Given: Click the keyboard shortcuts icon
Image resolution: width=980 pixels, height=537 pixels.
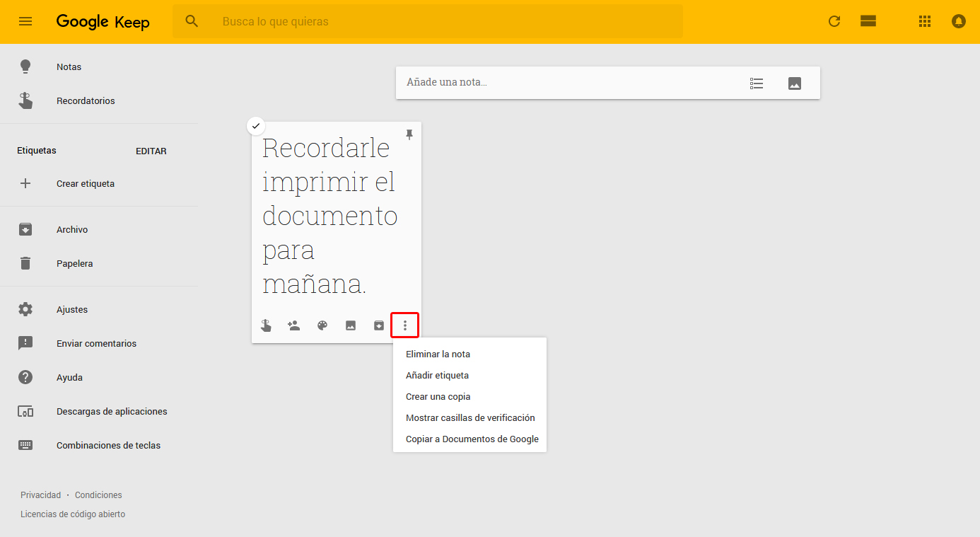Looking at the screenshot, I should click(x=25, y=445).
